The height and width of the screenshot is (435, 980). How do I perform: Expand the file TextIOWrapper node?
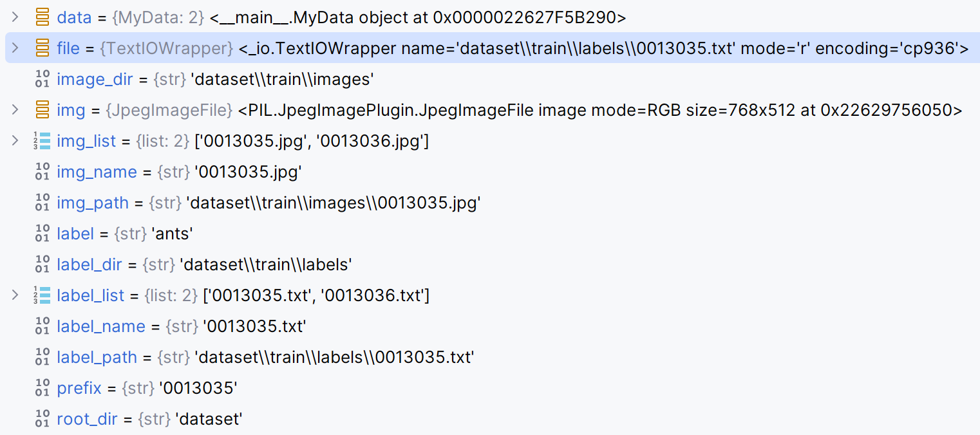point(15,48)
